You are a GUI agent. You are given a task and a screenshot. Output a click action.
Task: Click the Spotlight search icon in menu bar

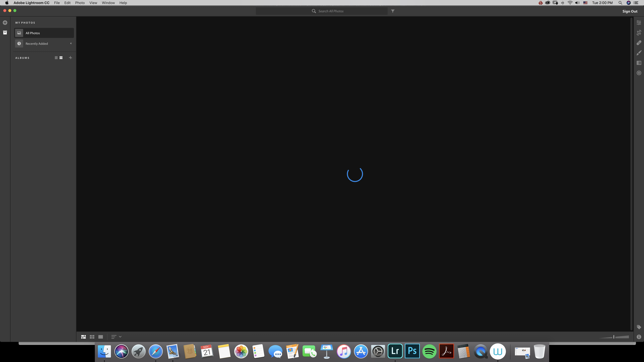(x=620, y=3)
